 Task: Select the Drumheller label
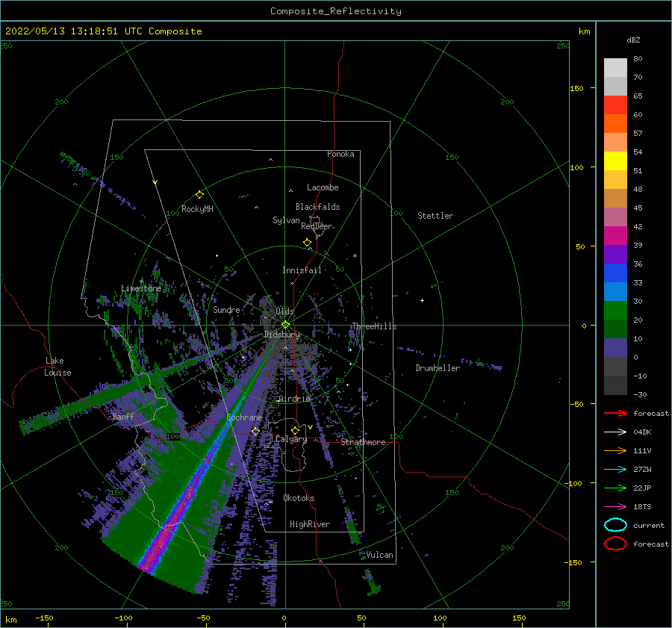coord(438,368)
